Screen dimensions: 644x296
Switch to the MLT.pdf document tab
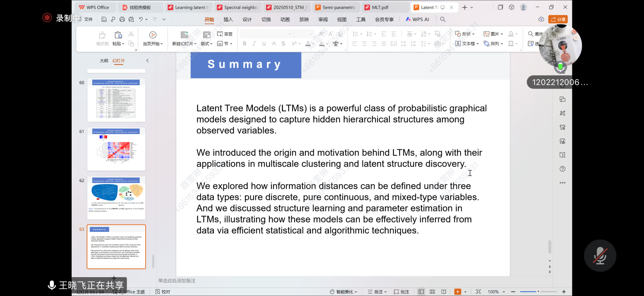(380, 7)
